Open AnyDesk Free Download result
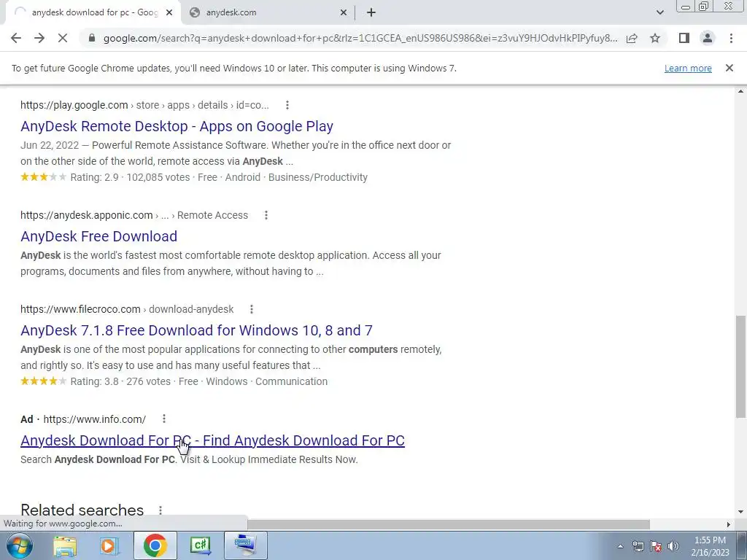Viewport: 747px width, 560px height. click(x=98, y=236)
